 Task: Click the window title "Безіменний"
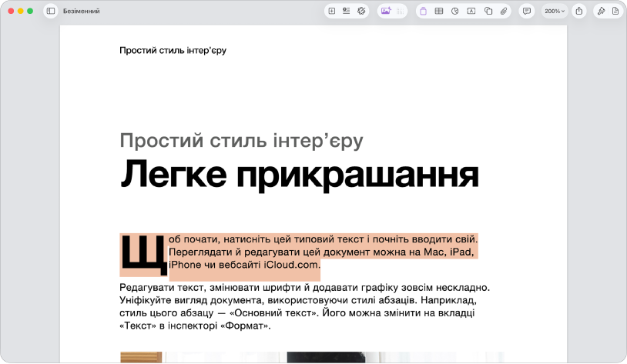[x=81, y=12]
